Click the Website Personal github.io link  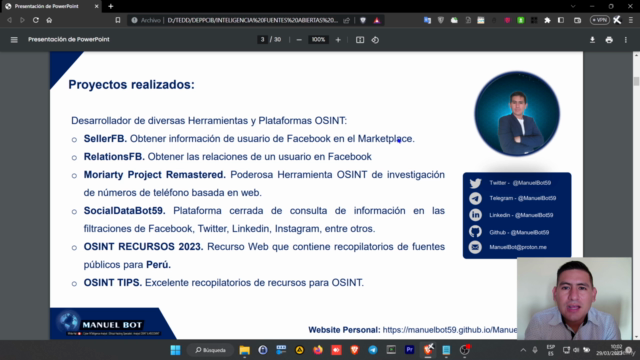(x=449, y=330)
